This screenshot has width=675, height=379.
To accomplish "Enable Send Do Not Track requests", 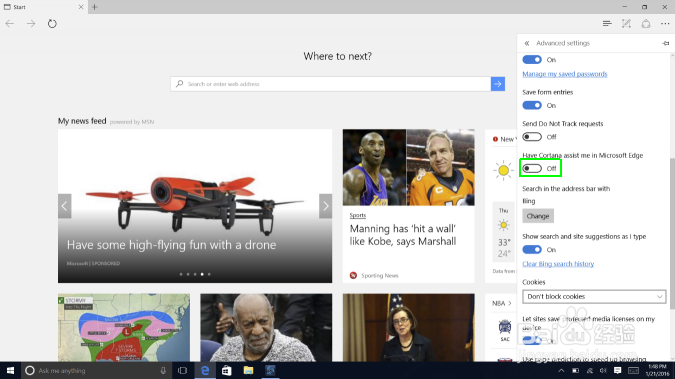I will (532, 137).
